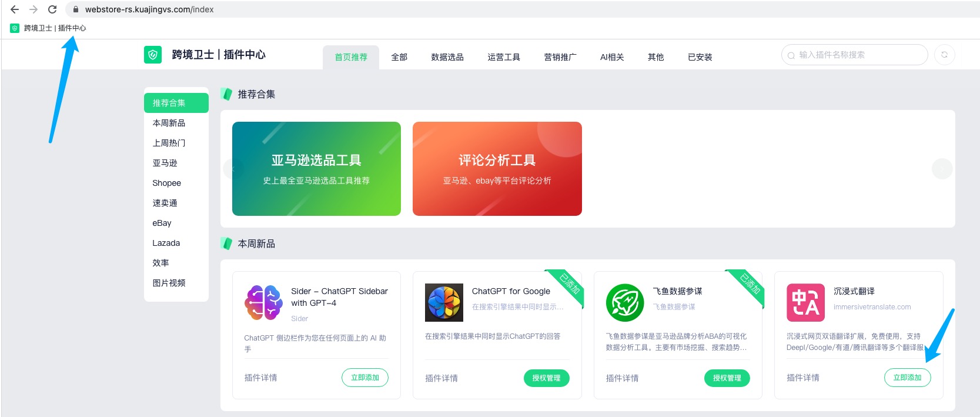This screenshot has height=417, width=980.
Task: Reload the page with browser refresh icon
Action: [x=52, y=9]
